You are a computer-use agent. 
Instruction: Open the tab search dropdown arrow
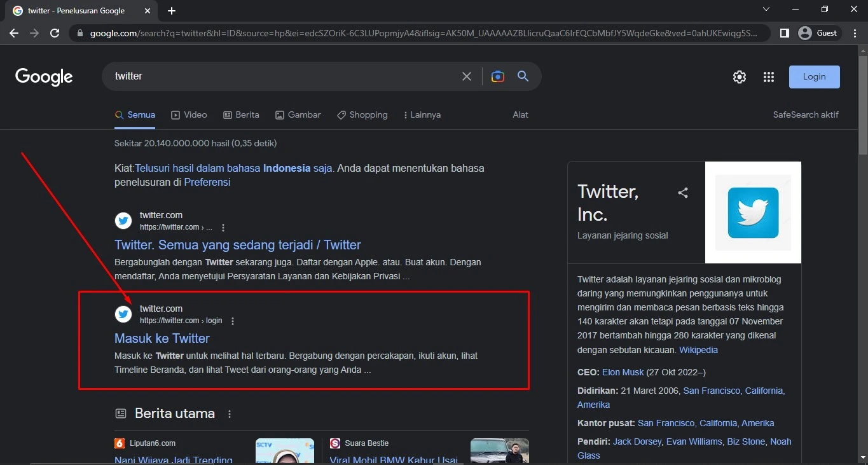coord(766,10)
